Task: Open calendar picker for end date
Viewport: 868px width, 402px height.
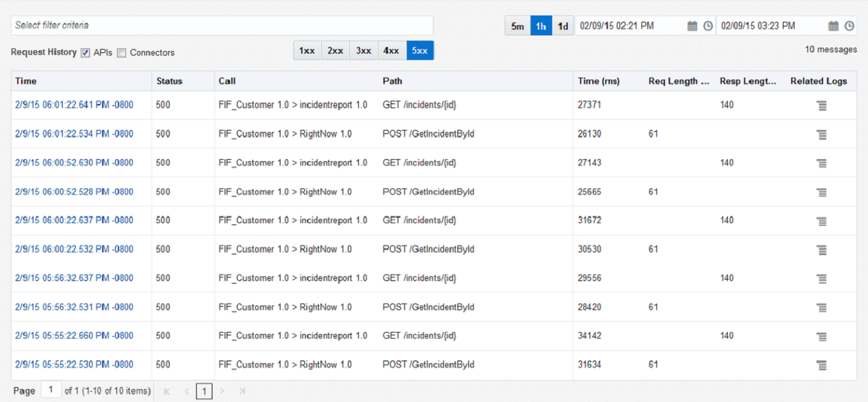Action: click(833, 26)
